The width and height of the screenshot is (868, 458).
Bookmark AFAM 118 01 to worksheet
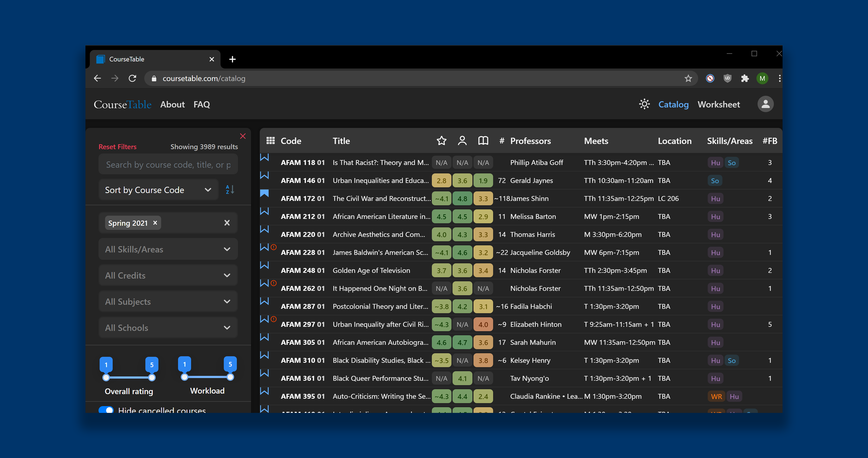tap(264, 158)
